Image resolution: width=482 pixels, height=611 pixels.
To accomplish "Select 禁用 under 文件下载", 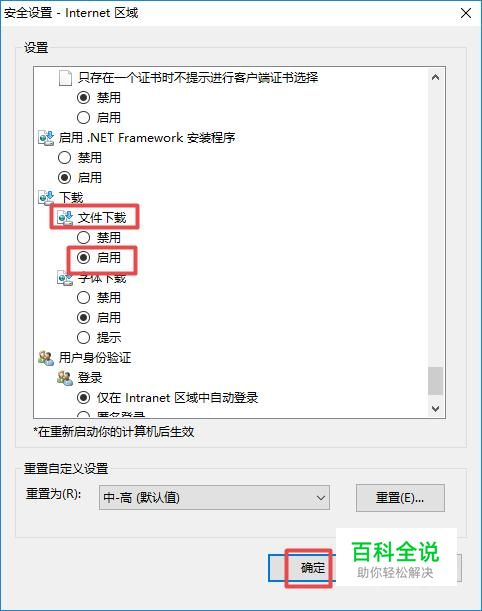I will [x=83, y=237].
